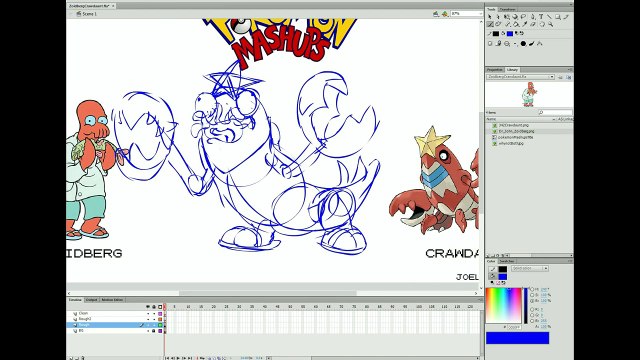This screenshot has width=640, height=360.
Task: Select the Subselection tool
Action: pyautogui.click(x=498, y=16)
